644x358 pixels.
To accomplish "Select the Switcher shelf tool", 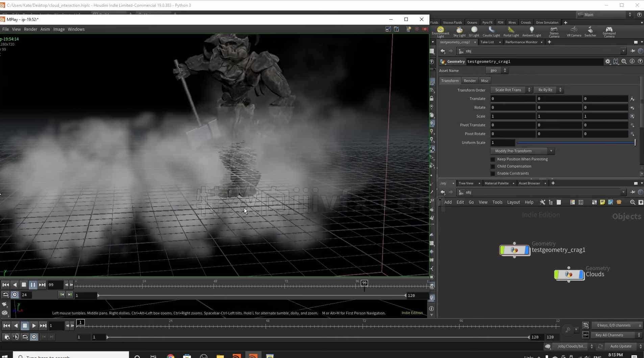I will tap(590, 32).
